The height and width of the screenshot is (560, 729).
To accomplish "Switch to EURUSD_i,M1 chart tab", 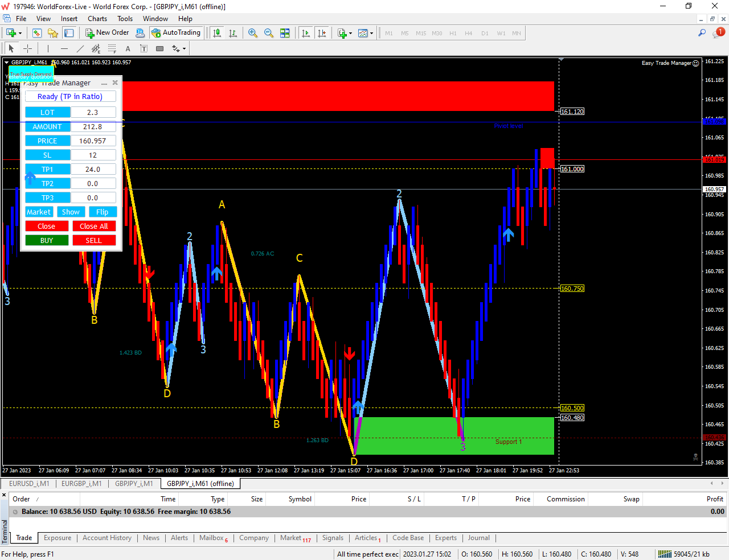I will pos(29,484).
